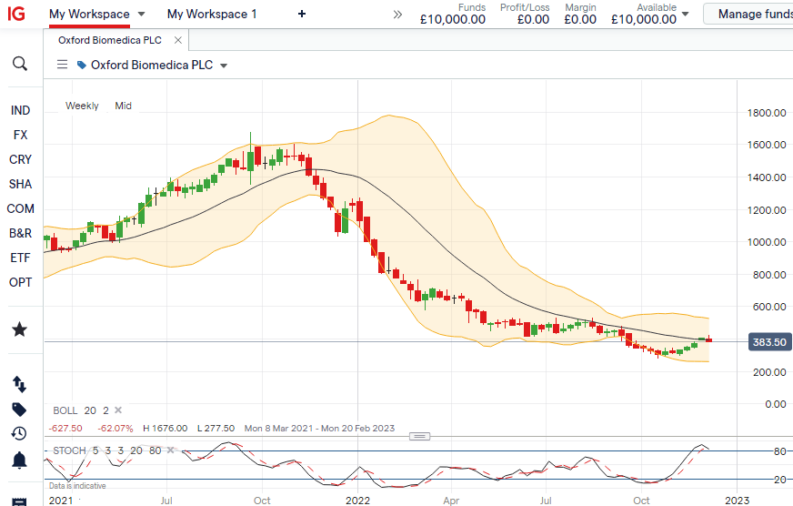Click the 2022 time axis label
Screen dimensions: 793x506
pyautogui.click(x=358, y=500)
